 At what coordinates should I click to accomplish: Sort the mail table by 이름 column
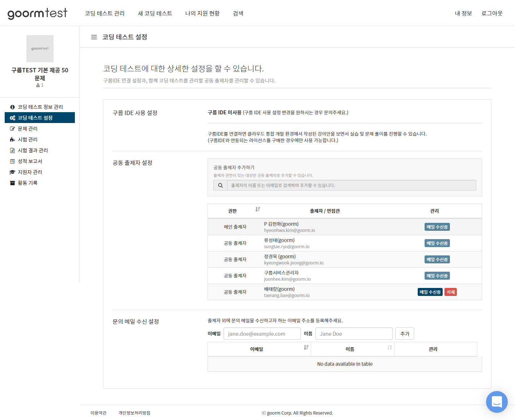(390, 348)
